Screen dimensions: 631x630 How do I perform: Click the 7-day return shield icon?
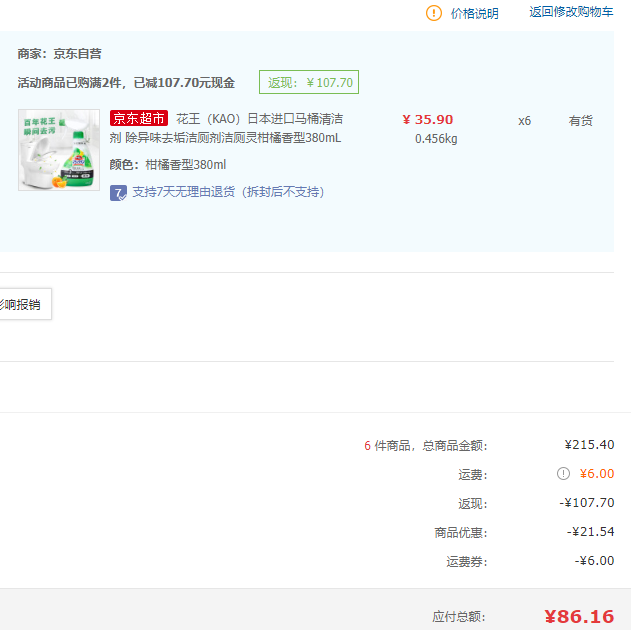118,193
